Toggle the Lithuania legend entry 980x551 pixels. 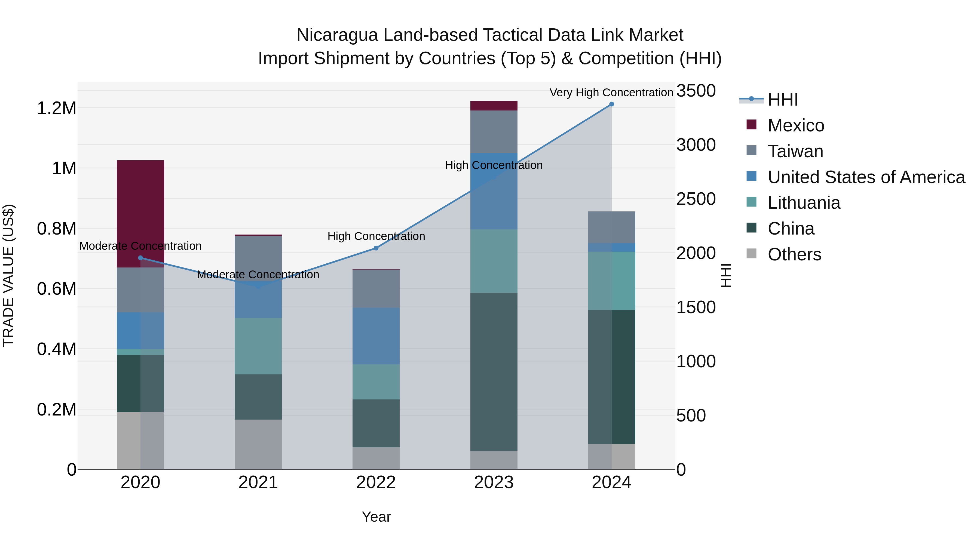[793, 203]
